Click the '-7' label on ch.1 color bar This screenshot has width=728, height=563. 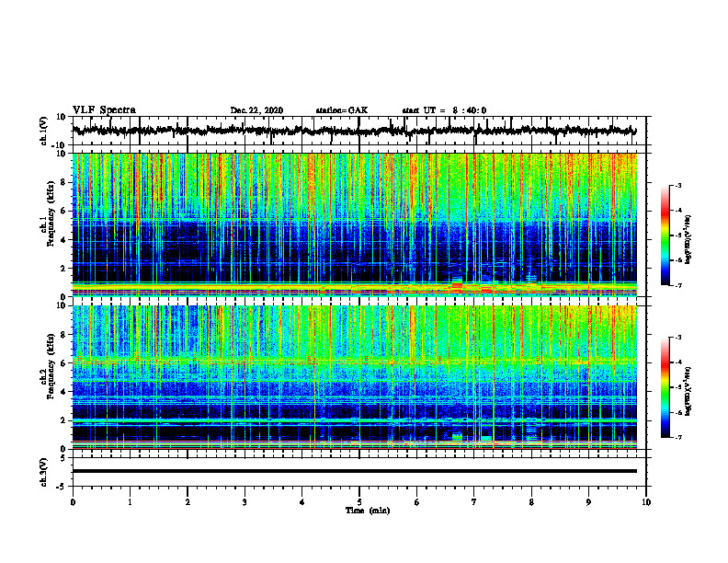pyautogui.click(x=677, y=285)
